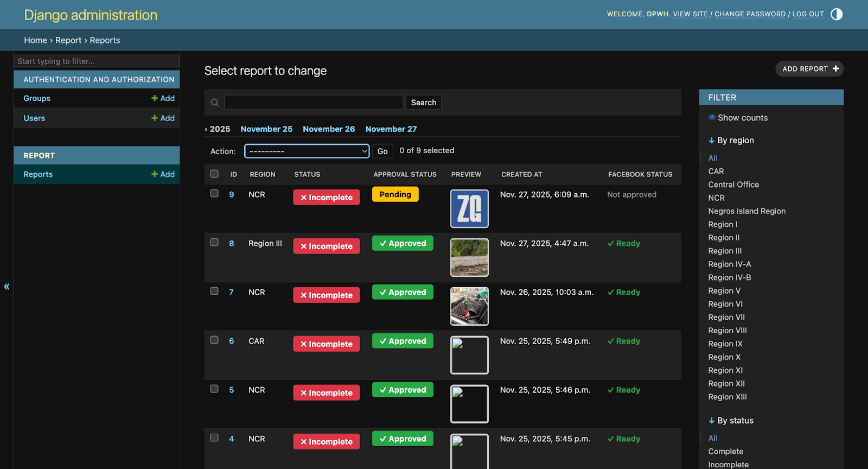
Task: Click the Add Report button
Action: point(809,69)
